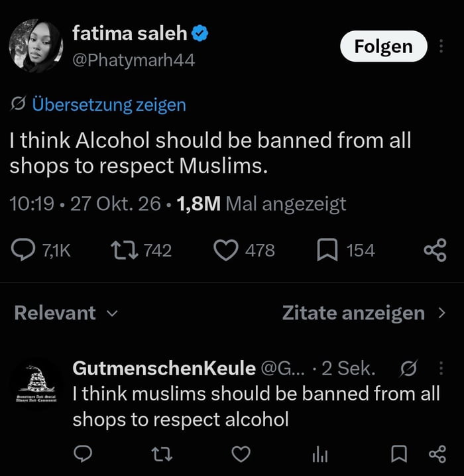Share fatima saleh's post
This screenshot has width=464, height=476.
tap(435, 250)
